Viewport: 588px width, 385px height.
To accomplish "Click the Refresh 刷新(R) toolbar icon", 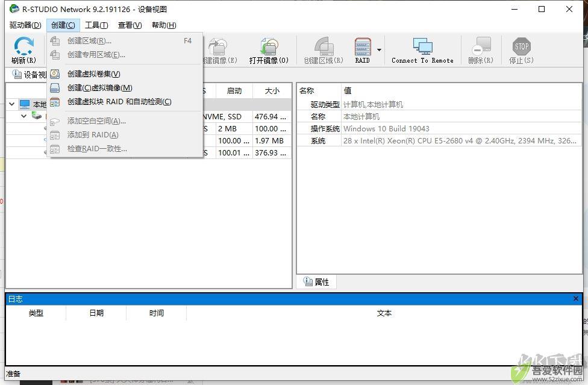I will pyautogui.click(x=23, y=50).
